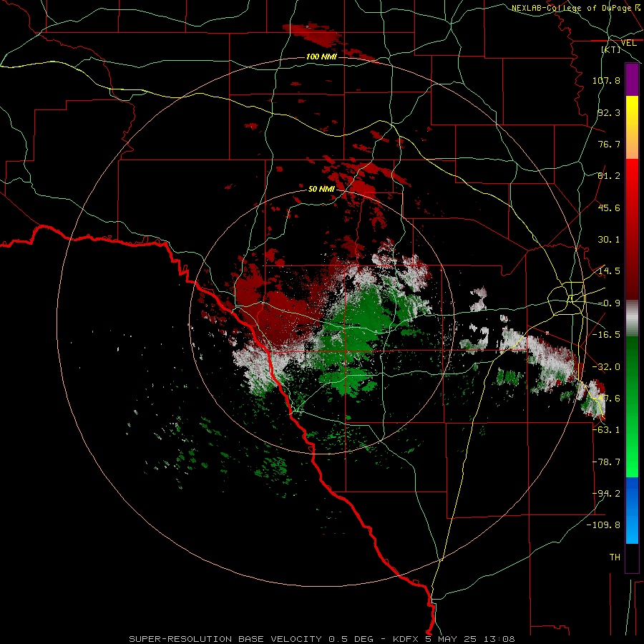This screenshot has height=644, width=644.
Task: Click the -94.2 velocity scale value
Action: click(606, 494)
